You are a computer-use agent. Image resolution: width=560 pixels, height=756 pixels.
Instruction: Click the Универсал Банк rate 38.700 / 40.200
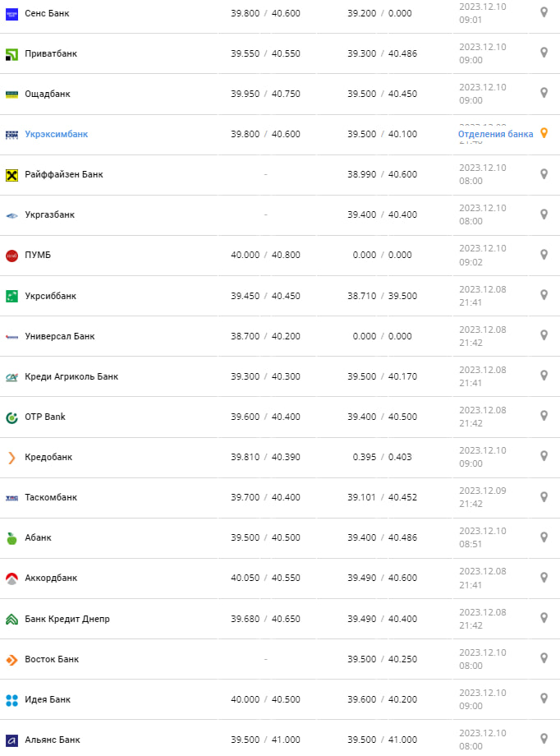[265, 336]
